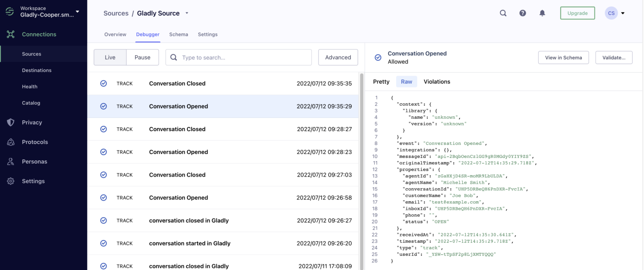Click the Segment logo icon
The height and width of the screenshot is (270, 644).
click(x=10, y=11)
